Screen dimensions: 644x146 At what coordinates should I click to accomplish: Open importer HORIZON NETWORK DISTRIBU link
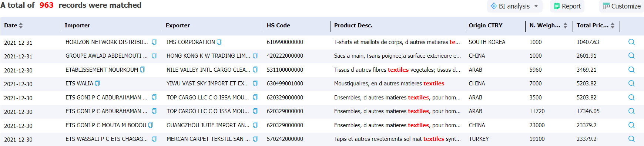pyautogui.click(x=107, y=42)
